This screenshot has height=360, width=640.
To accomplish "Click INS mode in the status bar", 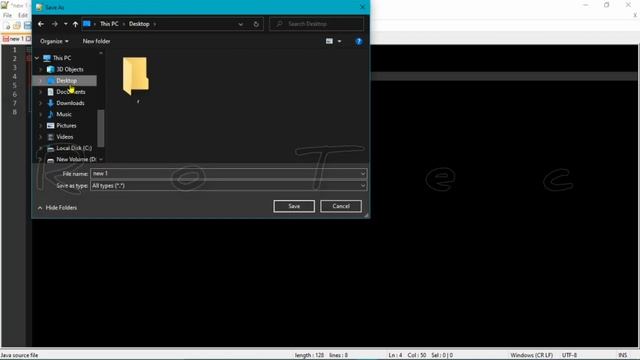I will click(x=622, y=355).
